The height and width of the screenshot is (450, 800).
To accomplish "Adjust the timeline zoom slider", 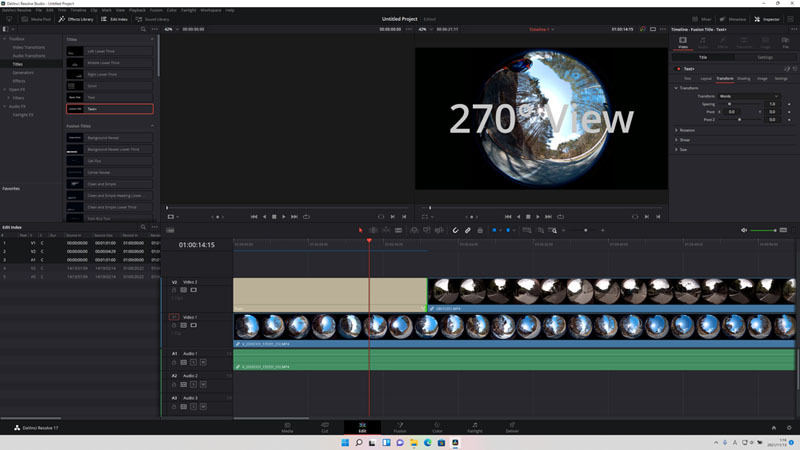I will pos(585,231).
